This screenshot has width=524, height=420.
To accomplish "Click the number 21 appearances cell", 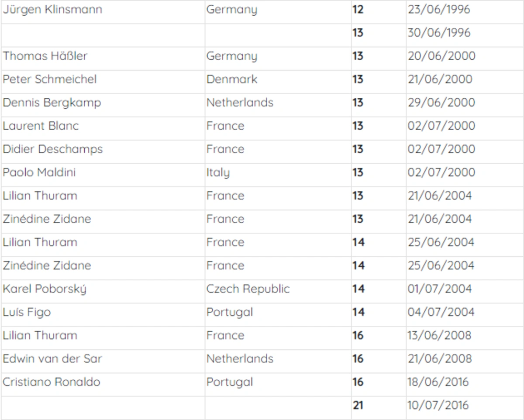I will tap(358, 406).
